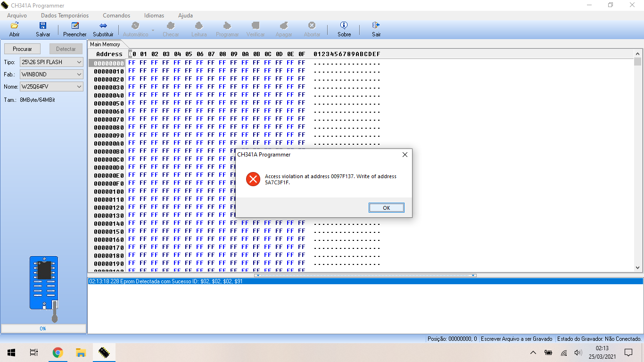Click the Checar chip check icon
The image size is (644, 362).
[x=171, y=25]
